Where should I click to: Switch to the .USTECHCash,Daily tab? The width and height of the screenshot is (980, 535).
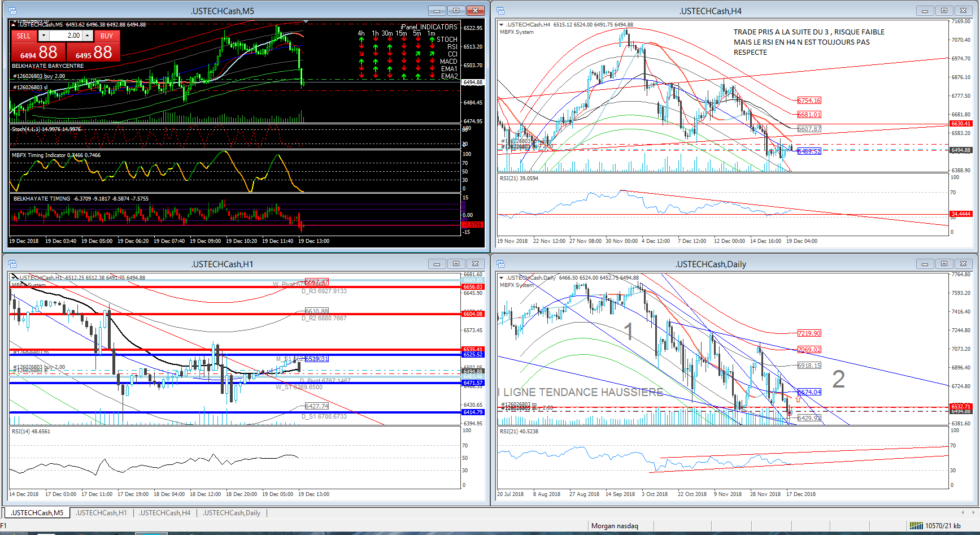tap(232, 513)
